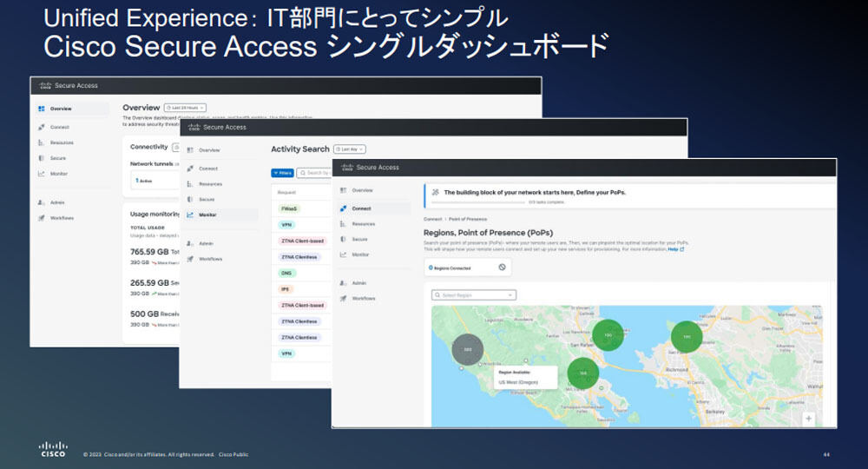Click the Overview icon in the Activity Search window sidebar
This screenshot has height=469, width=868.
[190, 150]
